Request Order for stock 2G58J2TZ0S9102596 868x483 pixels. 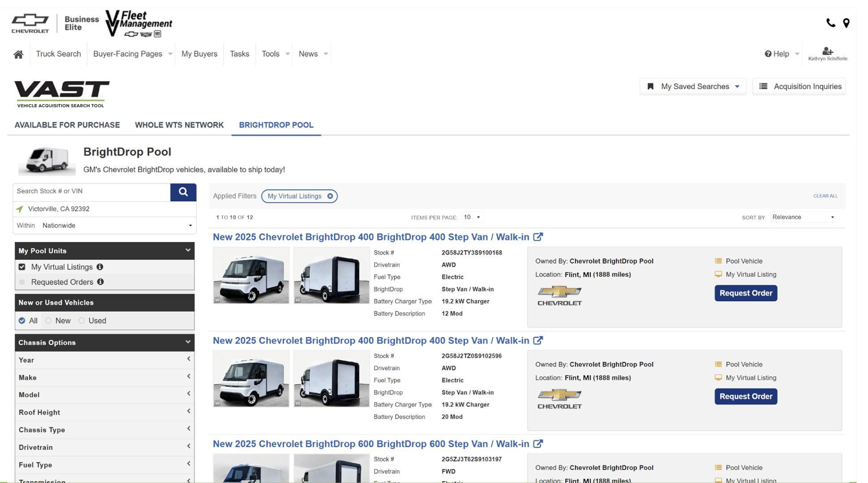point(746,397)
